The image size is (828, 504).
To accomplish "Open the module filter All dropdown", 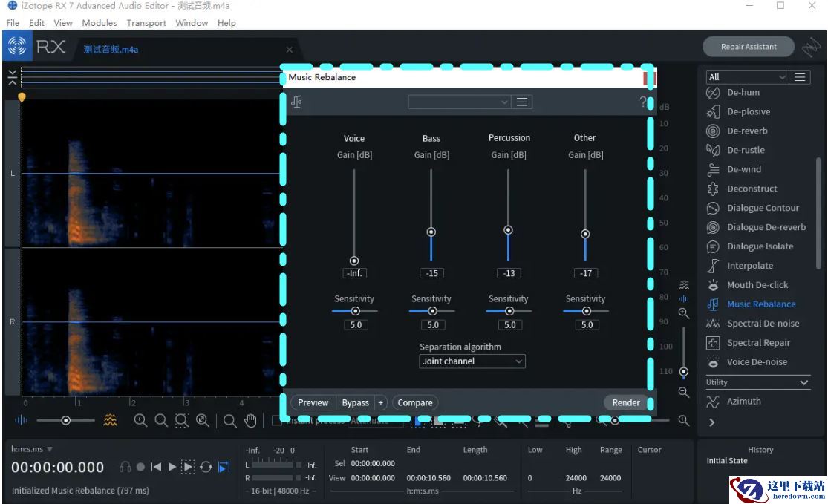I will point(746,77).
